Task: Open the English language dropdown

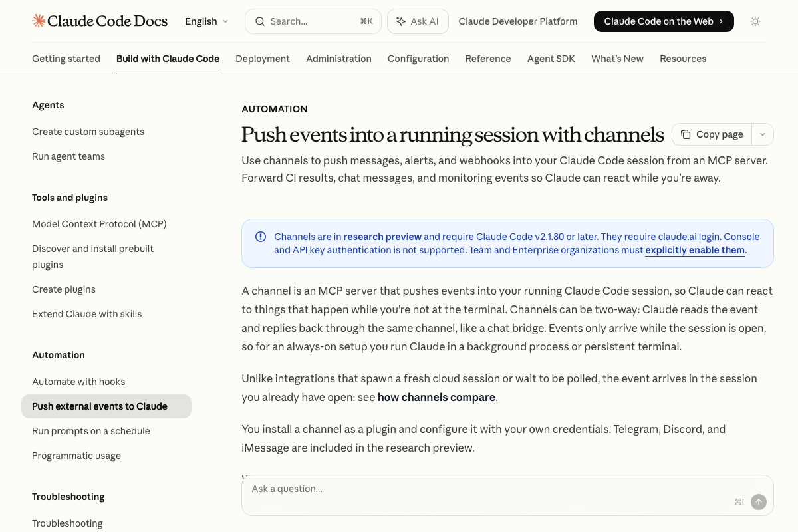Action: (206, 21)
